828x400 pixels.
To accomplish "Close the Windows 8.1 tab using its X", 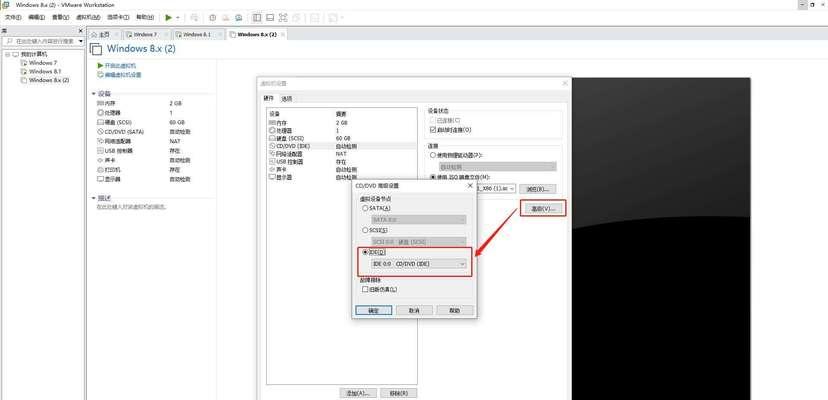I will click(220, 34).
